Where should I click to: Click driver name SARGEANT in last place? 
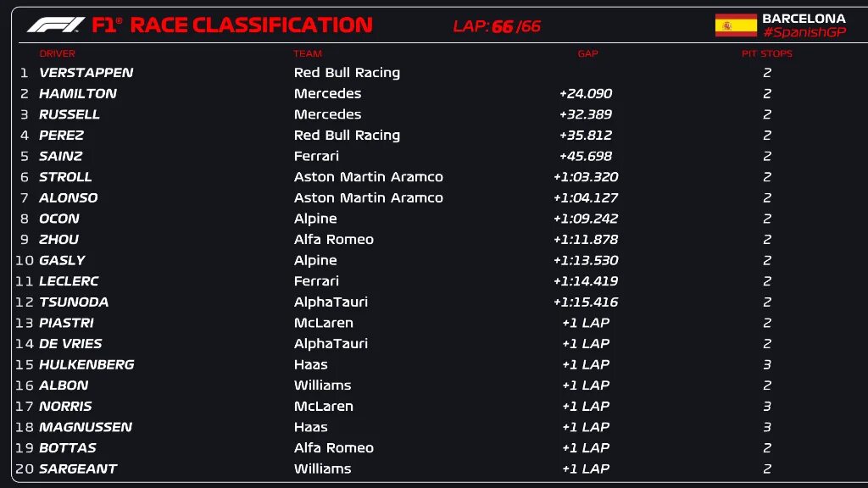78,469
